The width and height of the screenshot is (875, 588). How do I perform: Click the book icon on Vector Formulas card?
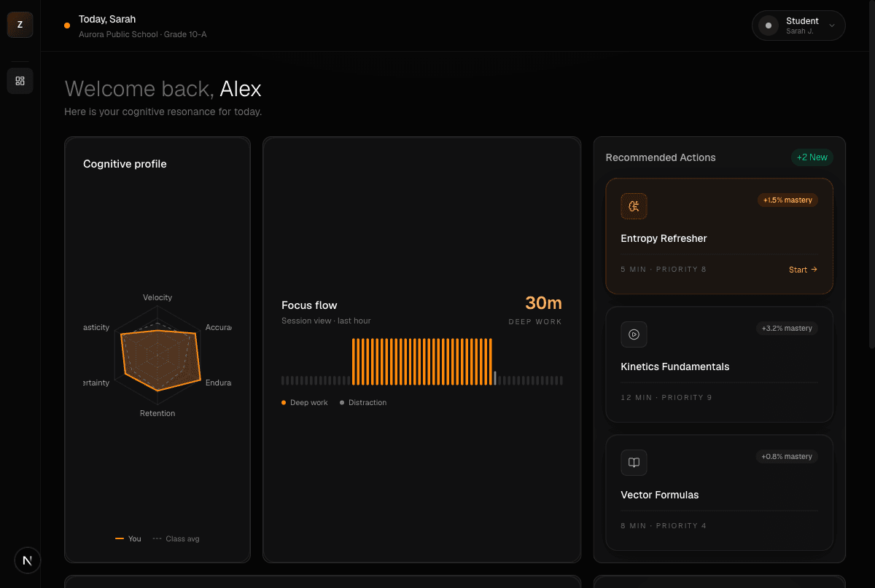(x=634, y=463)
